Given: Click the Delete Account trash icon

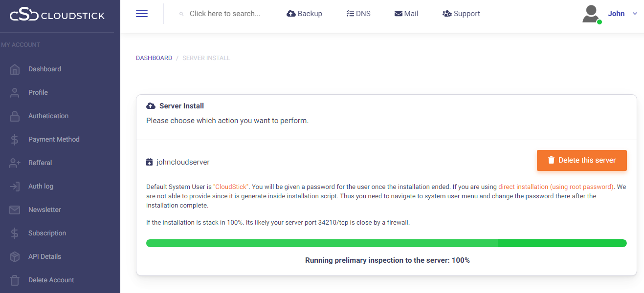Looking at the screenshot, I should click(x=15, y=280).
